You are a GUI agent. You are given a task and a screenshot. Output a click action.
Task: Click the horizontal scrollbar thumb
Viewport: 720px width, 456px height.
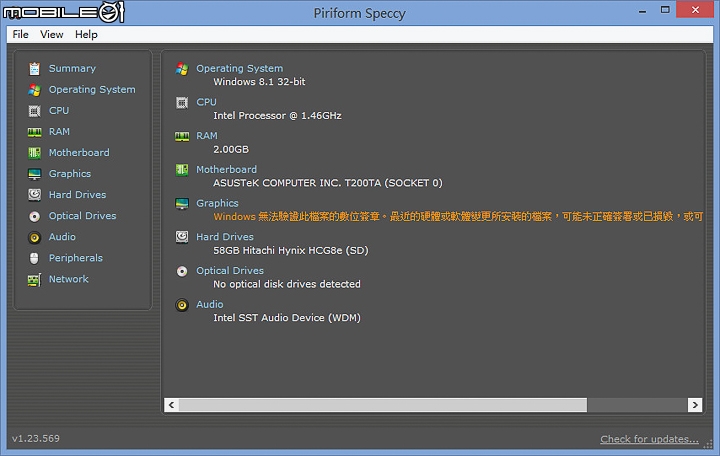click(383, 405)
